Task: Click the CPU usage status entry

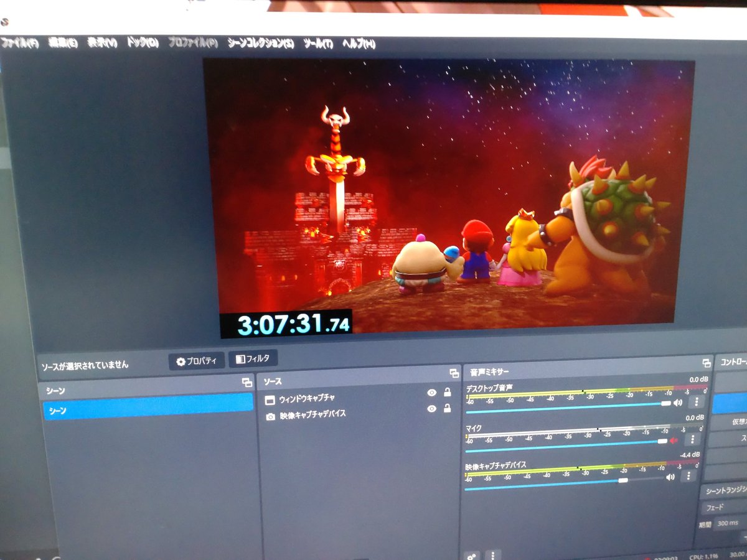Action: 704,556
